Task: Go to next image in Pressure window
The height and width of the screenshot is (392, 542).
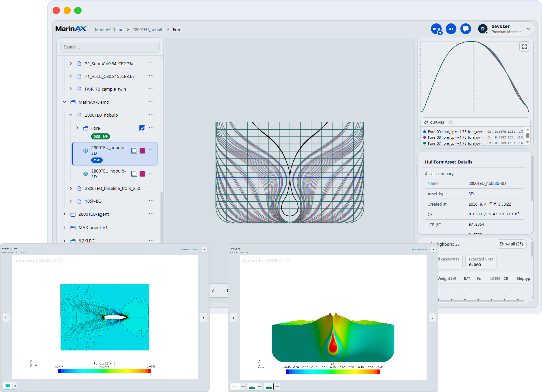Action: (x=432, y=318)
